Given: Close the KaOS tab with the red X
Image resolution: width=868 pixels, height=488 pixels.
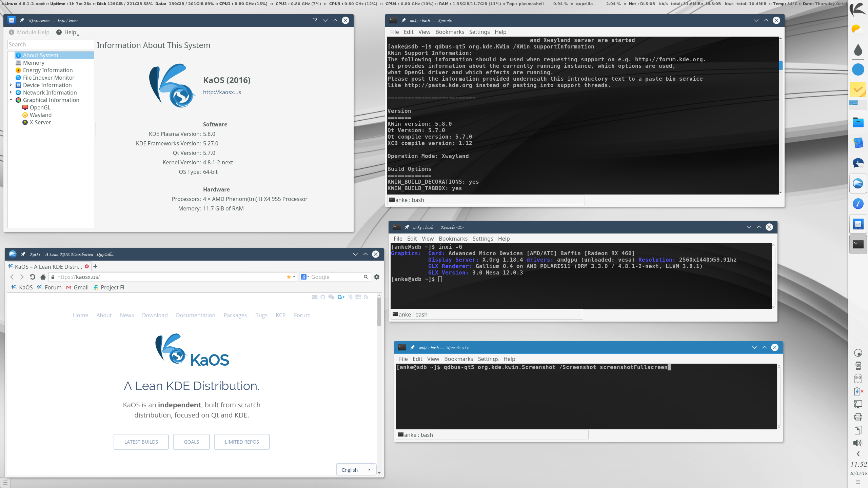Looking at the screenshot, I should tap(87, 266).
